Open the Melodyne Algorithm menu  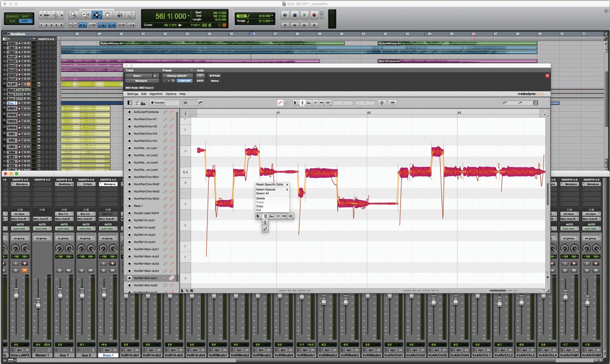click(x=156, y=94)
